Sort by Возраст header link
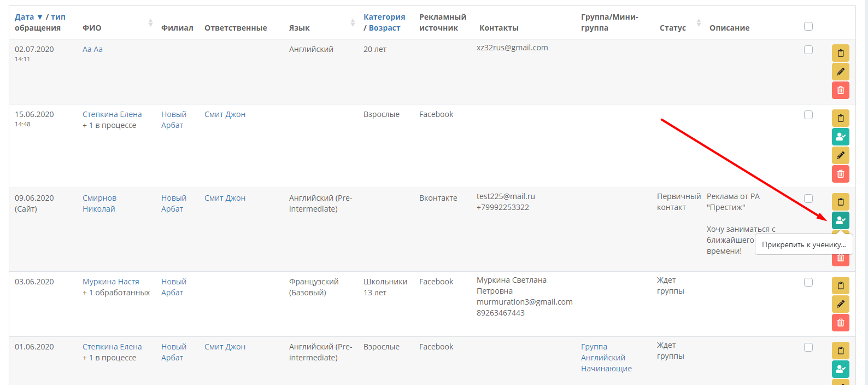The height and width of the screenshot is (385, 868). (x=384, y=28)
